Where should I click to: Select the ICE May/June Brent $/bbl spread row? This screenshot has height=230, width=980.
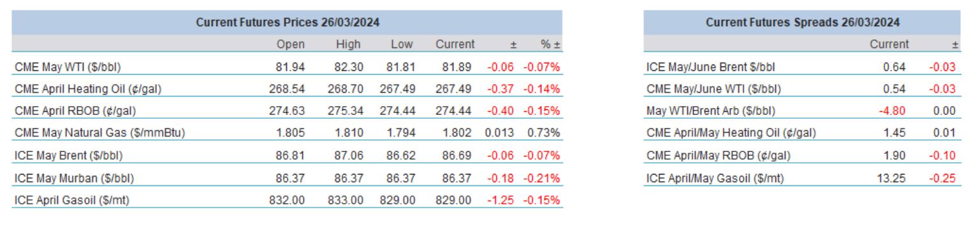click(802, 66)
